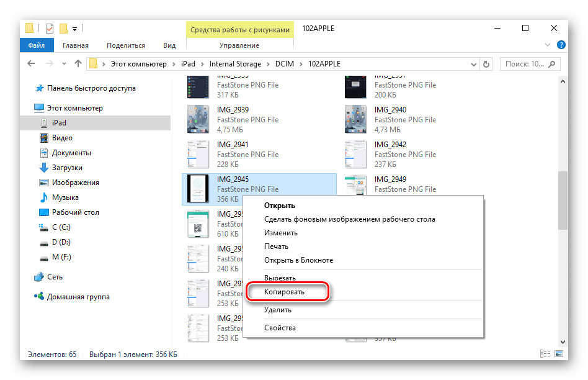
Task: Open drive C (C:) in sidebar
Action: [x=61, y=227]
